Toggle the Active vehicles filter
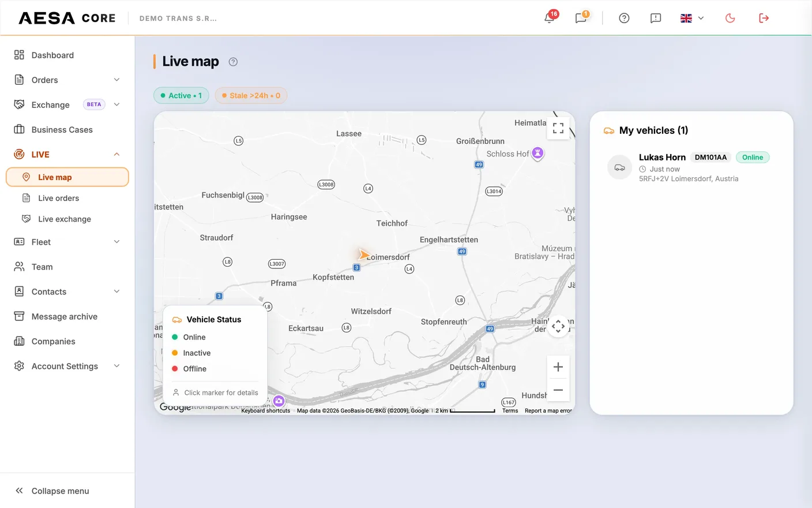 click(181, 95)
